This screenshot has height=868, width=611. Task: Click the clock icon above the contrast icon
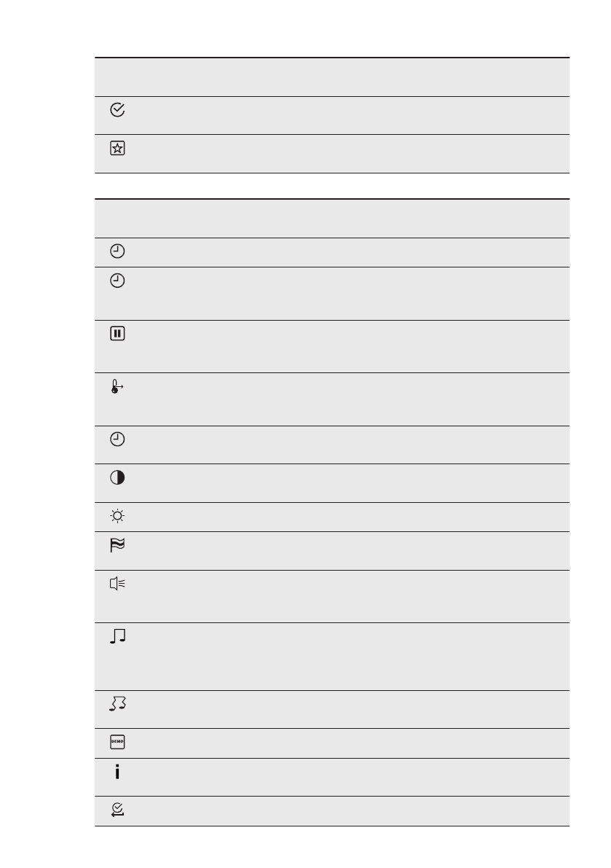pyautogui.click(x=117, y=439)
